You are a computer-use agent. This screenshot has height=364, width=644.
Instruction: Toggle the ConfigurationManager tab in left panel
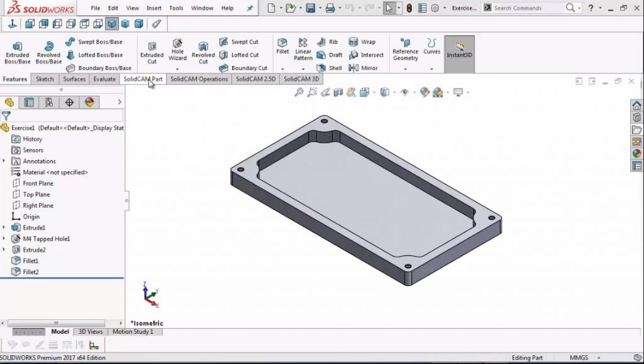click(x=49, y=102)
